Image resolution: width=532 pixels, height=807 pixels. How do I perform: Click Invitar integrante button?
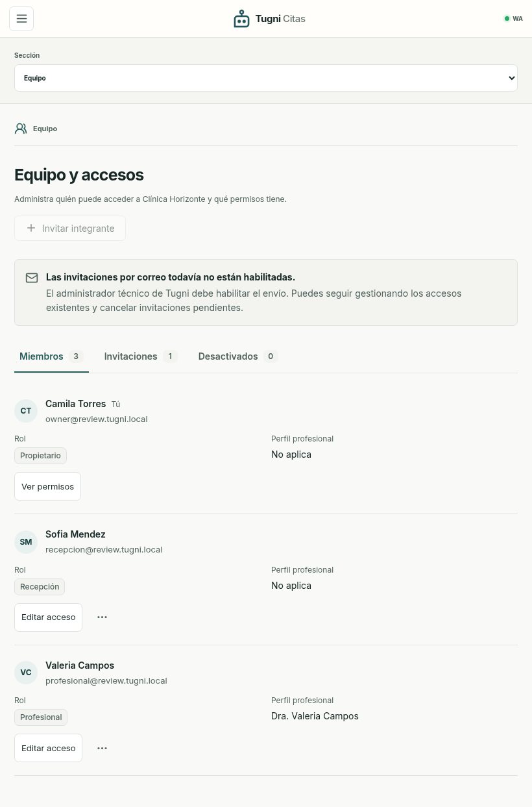click(70, 229)
